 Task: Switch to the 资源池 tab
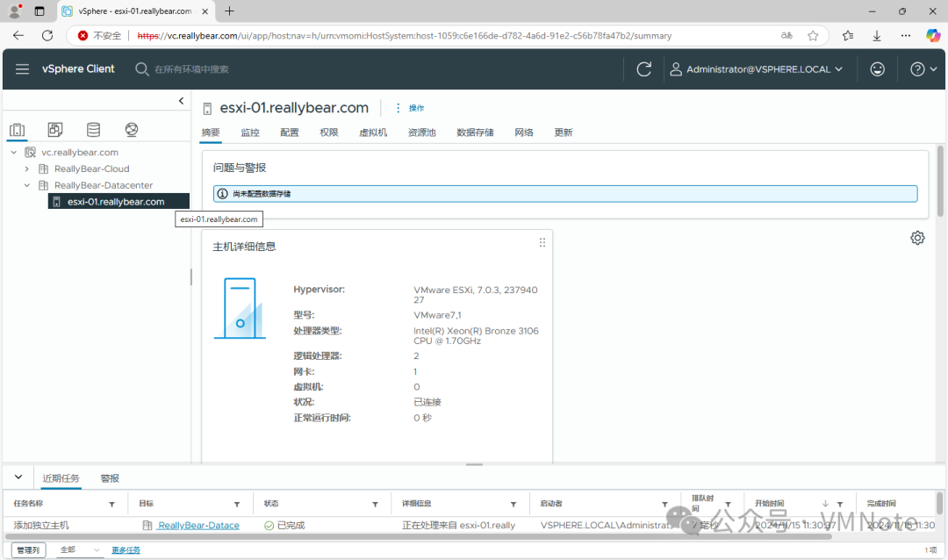pyautogui.click(x=422, y=133)
